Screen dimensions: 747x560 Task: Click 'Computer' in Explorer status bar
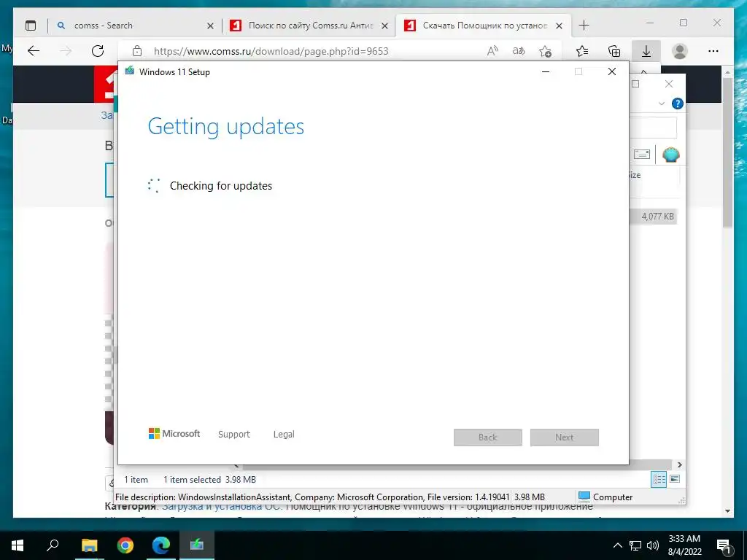point(605,497)
